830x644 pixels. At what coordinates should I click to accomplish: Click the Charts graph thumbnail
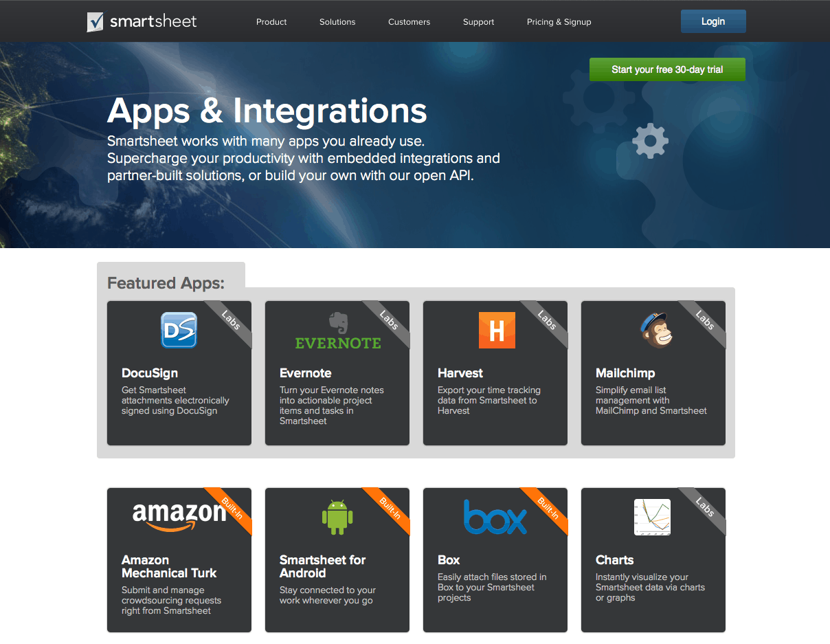tap(652, 517)
